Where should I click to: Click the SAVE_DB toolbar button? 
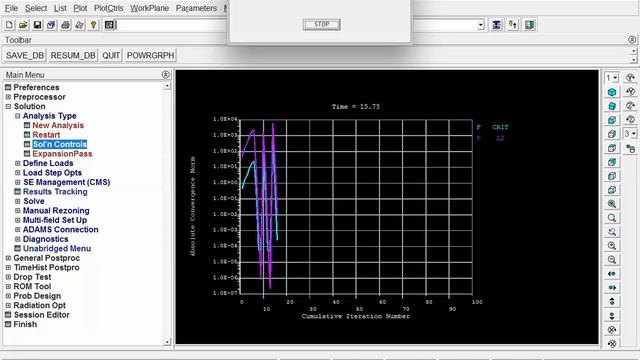pyautogui.click(x=24, y=55)
